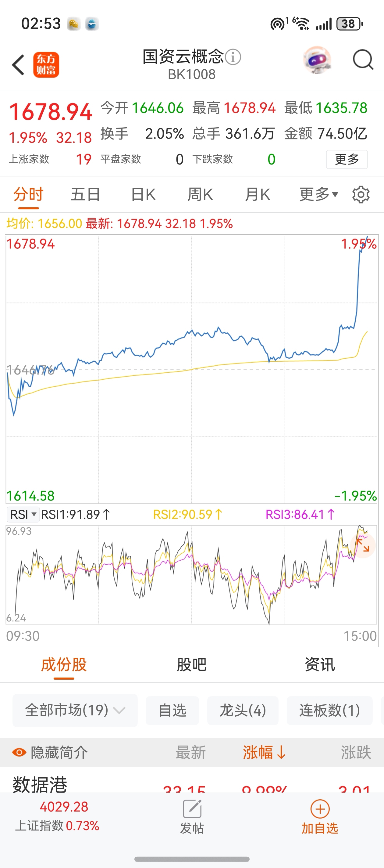This screenshot has height=868, width=384.
Task: Tap the search magnifier icon
Action: (x=363, y=60)
